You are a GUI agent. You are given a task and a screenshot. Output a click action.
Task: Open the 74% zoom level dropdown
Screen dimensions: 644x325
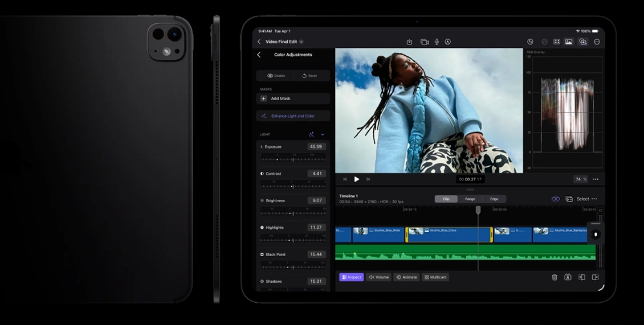580,179
